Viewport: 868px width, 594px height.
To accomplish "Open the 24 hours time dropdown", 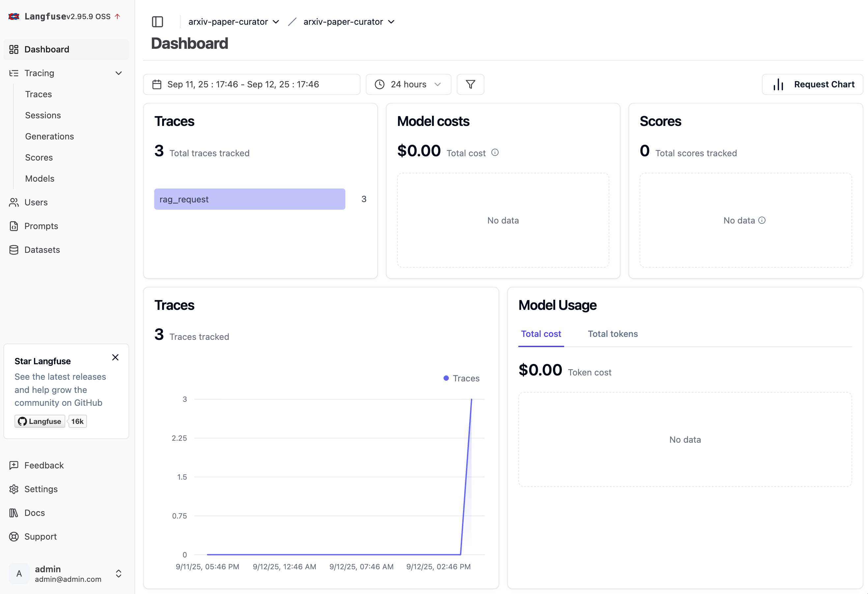I will click(x=408, y=84).
